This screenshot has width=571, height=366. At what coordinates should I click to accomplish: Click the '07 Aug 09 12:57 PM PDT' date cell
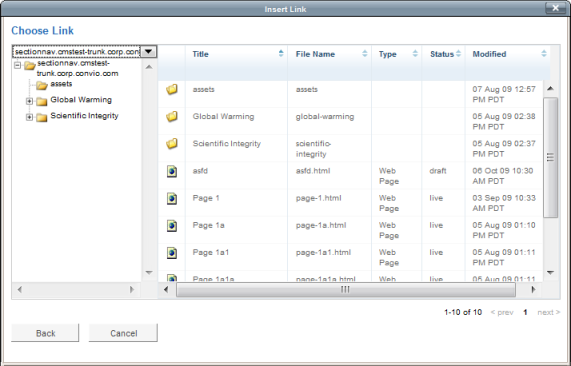coord(504,94)
